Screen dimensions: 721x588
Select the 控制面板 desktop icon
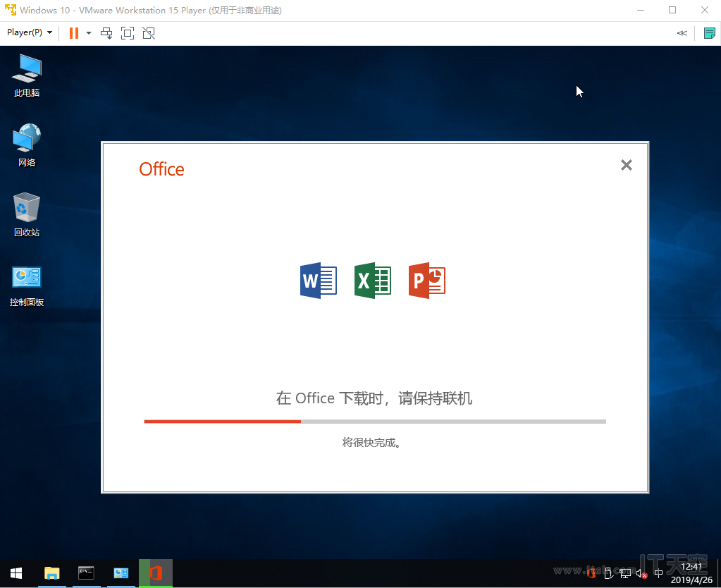tap(27, 286)
